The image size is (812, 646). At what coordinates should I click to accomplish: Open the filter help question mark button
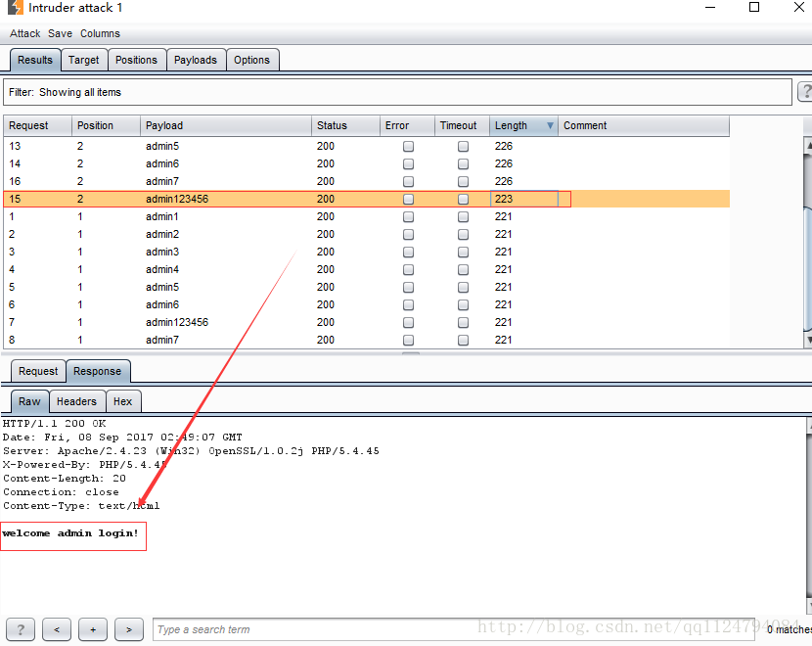806,92
